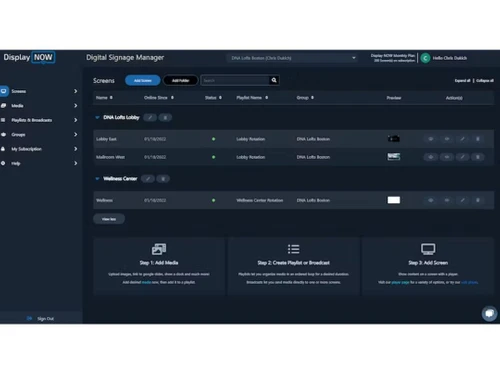Viewport: 500px width, 375px height.
Task: Click the search magnifier icon
Action: click(274, 80)
